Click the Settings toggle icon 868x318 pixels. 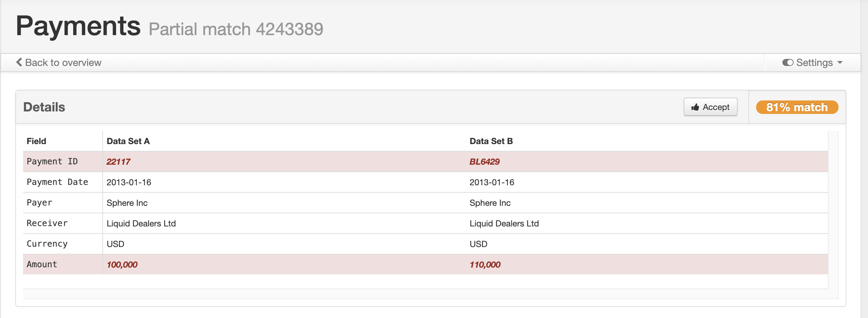point(787,62)
